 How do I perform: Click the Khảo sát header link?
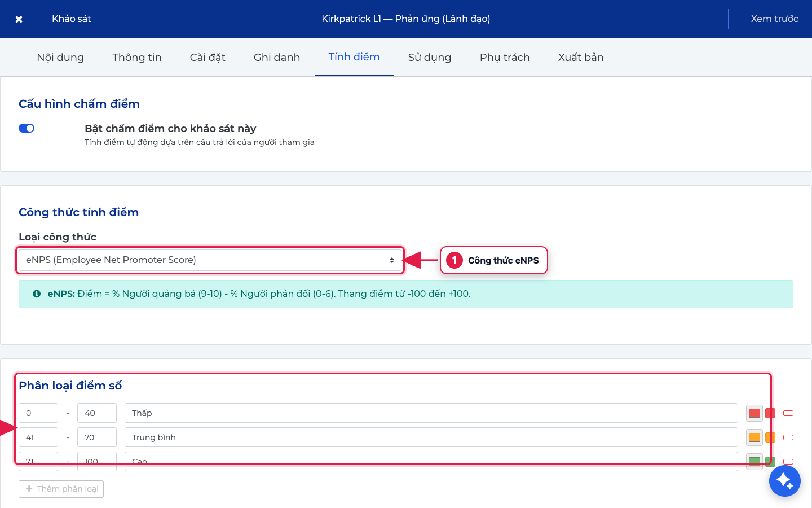click(x=72, y=19)
